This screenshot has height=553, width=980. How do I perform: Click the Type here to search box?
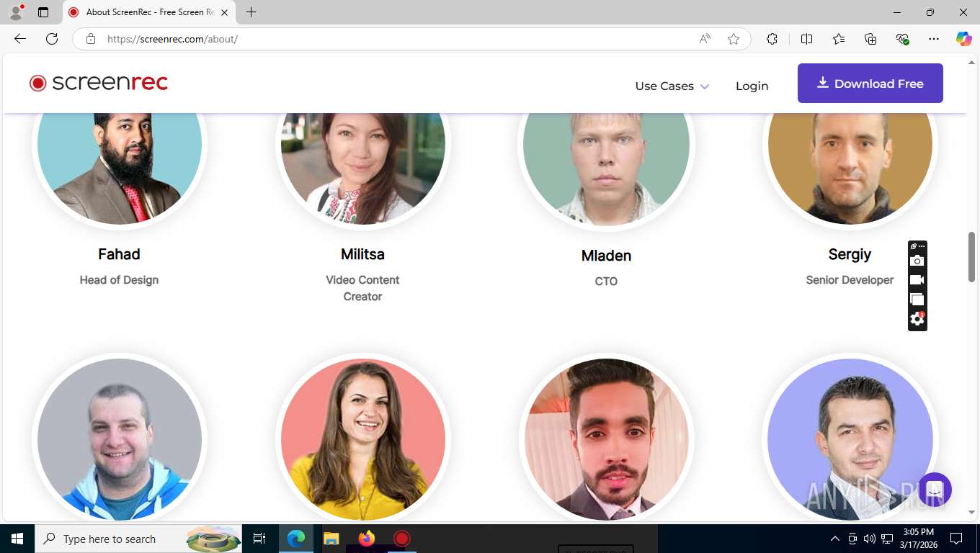(139, 539)
